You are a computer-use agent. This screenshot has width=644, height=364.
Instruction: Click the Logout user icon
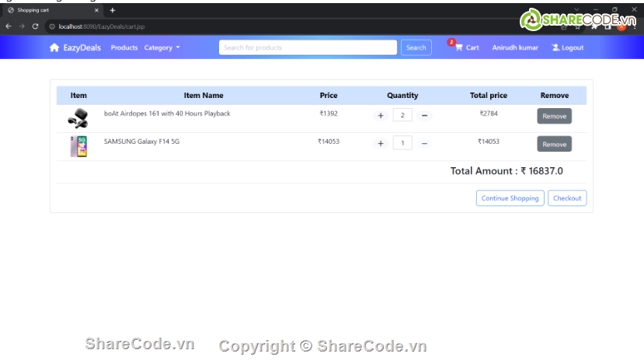555,47
